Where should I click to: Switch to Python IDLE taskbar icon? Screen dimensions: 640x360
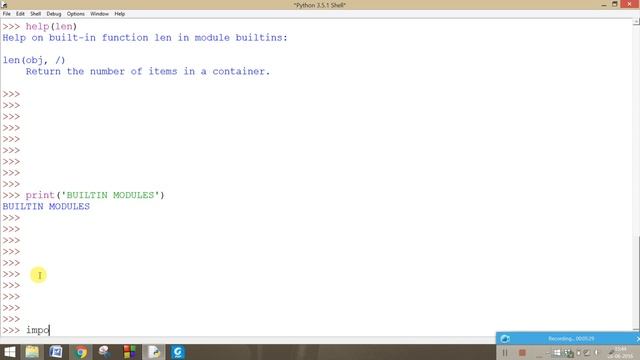coord(154,352)
